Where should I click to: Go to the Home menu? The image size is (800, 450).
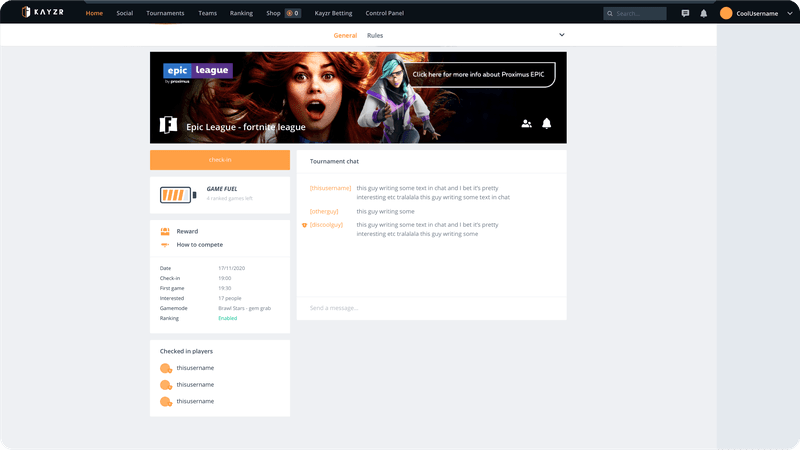[x=94, y=13]
